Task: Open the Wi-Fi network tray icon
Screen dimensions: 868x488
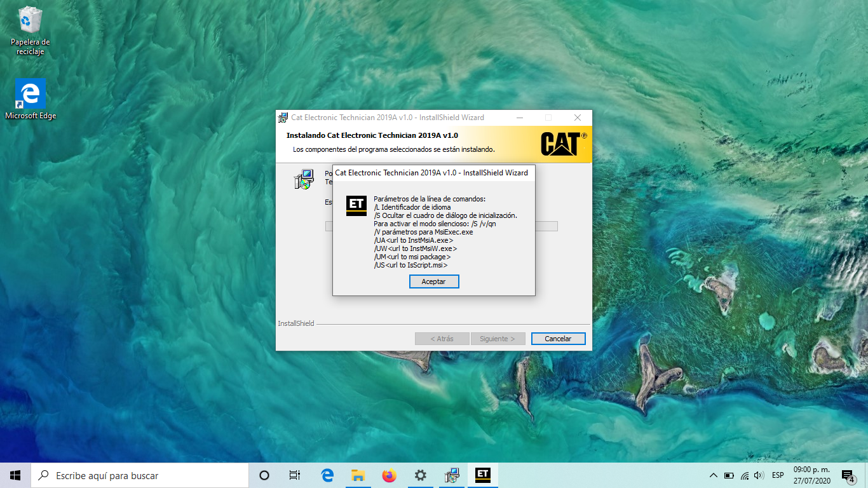Action: pyautogui.click(x=744, y=475)
